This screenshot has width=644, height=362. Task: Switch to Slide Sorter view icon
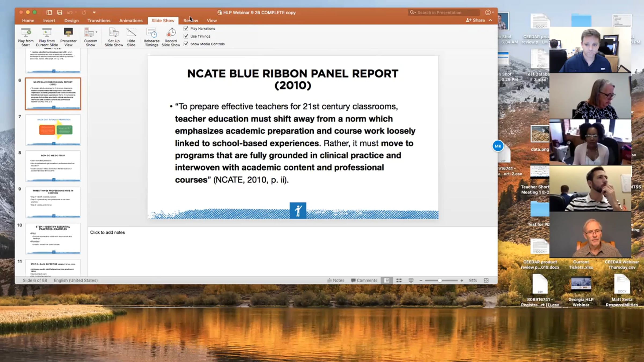click(399, 280)
